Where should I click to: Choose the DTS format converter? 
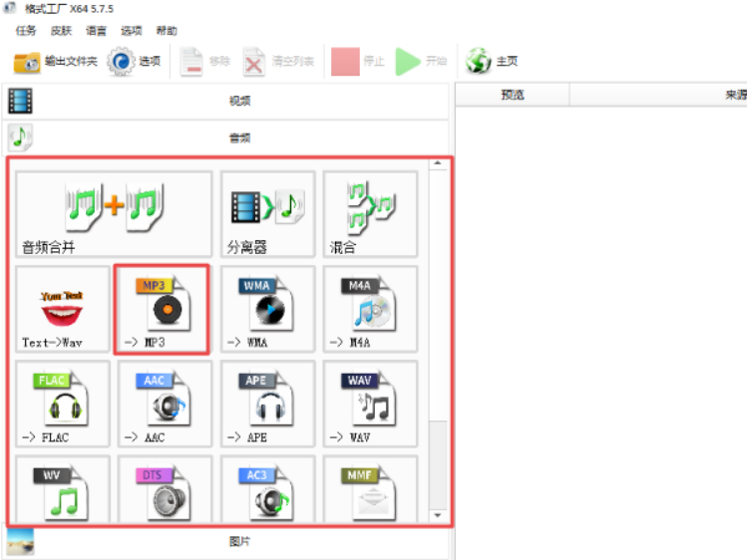click(165, 489)
